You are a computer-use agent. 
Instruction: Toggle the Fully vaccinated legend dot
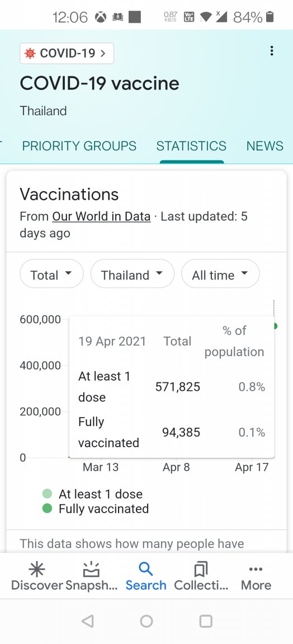click(48, 509)
